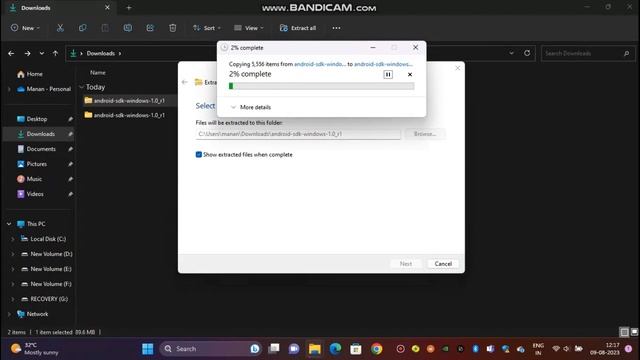This screenshot has width=640, height=360.
Task: Switch to large thumbnails view icon
Action: point(634,332)
